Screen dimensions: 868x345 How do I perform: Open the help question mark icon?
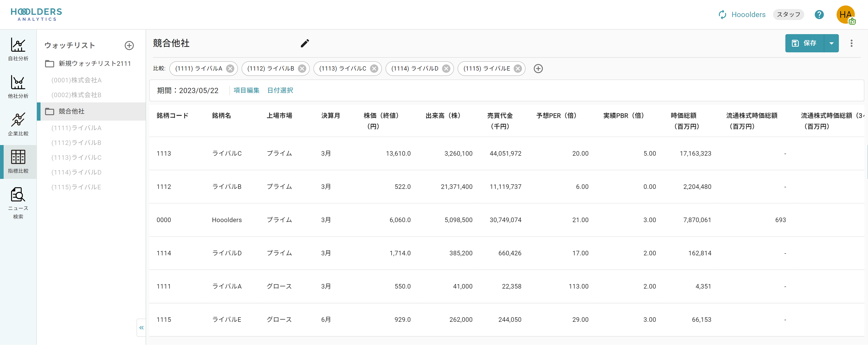(x=819, y=15)
